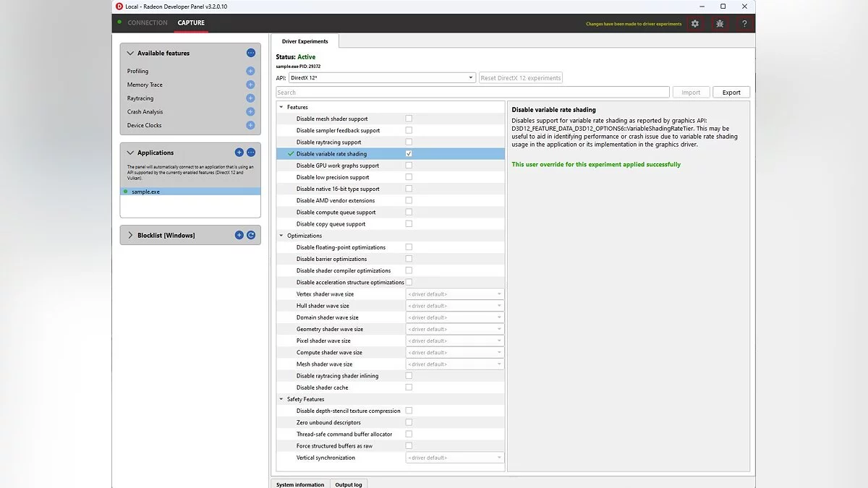This screenshot has width=868, height=488.
Task: Add an application with Applications plus icon
Action: coord(239,153)
